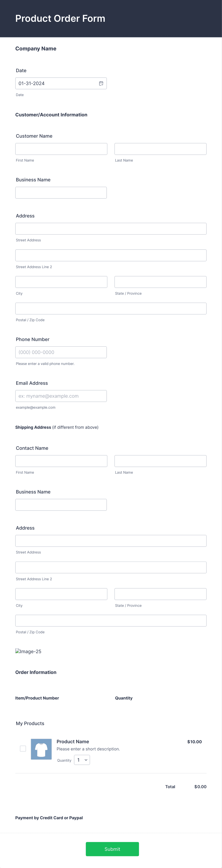Click the customer Business Name field
Viewport: 222px width, 868px height.
click(61, 193)
